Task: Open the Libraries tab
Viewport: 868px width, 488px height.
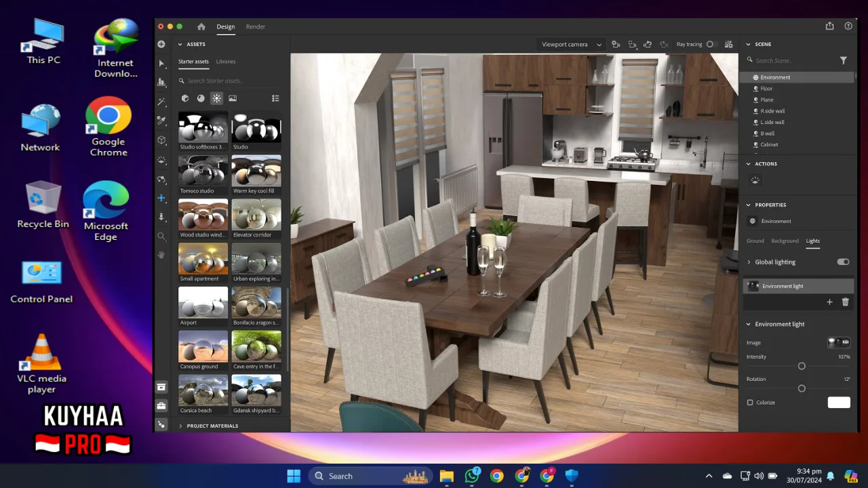Action: (x=226, y=62)
